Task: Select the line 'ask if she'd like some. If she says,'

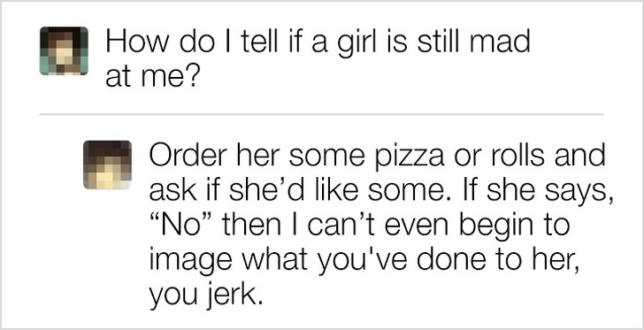Action: coord(381,192)
